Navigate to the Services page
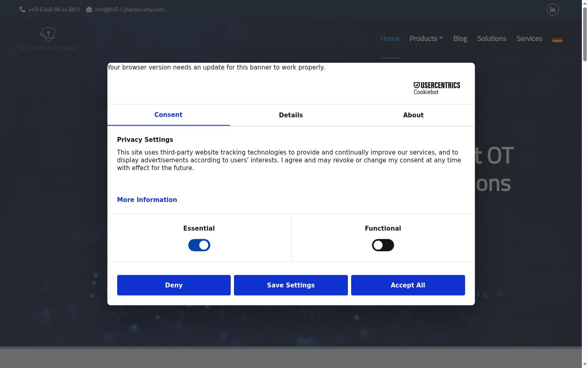 click(529, 38)
